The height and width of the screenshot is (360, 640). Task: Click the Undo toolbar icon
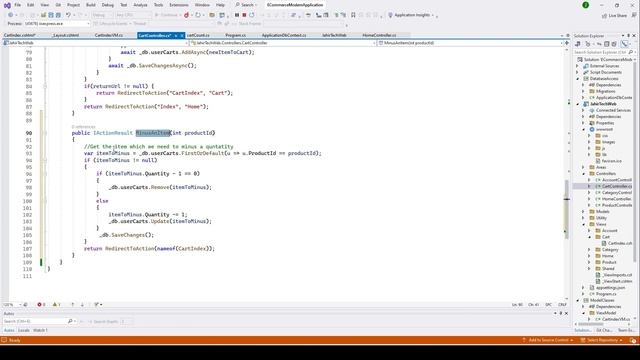click(x=68, y=15)
